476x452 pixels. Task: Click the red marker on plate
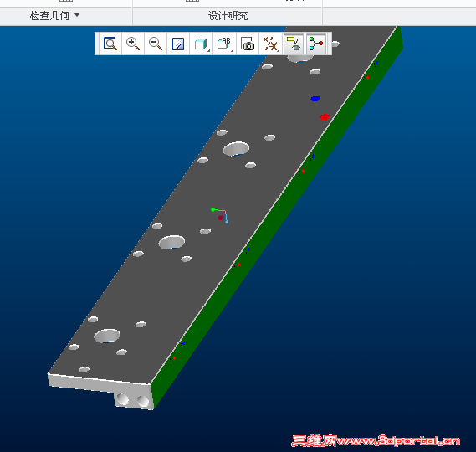(325, 116)
